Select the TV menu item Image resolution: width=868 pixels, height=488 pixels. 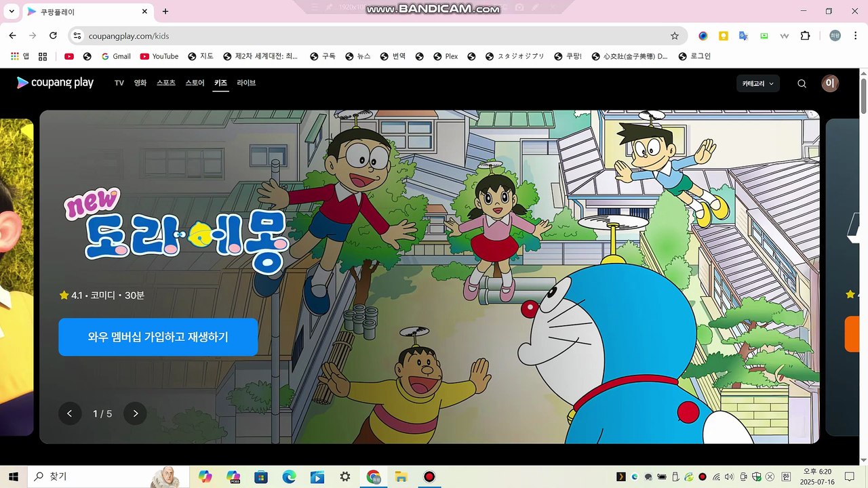point(119,83)
